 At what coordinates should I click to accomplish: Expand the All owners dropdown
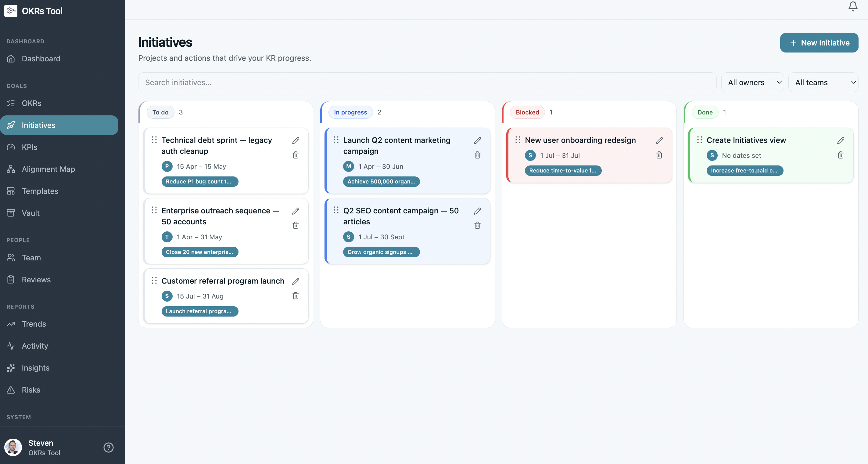(752, 82)
